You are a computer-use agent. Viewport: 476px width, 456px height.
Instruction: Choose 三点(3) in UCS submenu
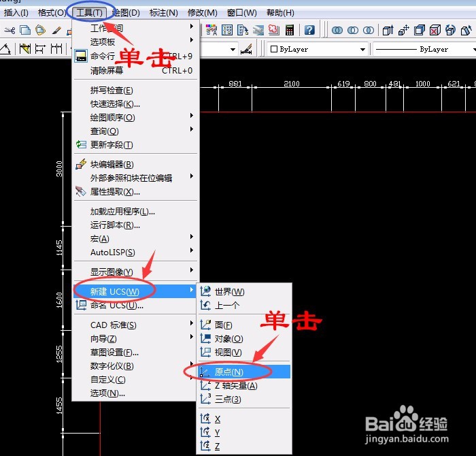pos(244,399)
